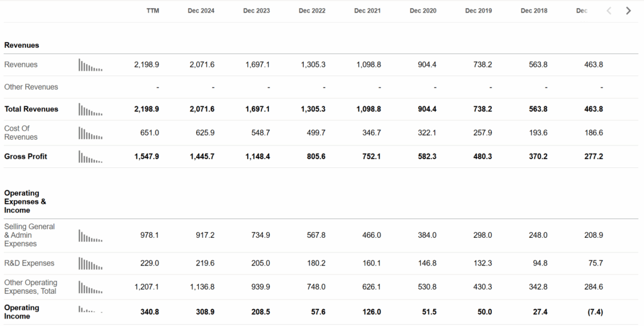Click the Operating Expenses & Income section heading
Screen dimensions: 644x326
(x=25, y=201)
